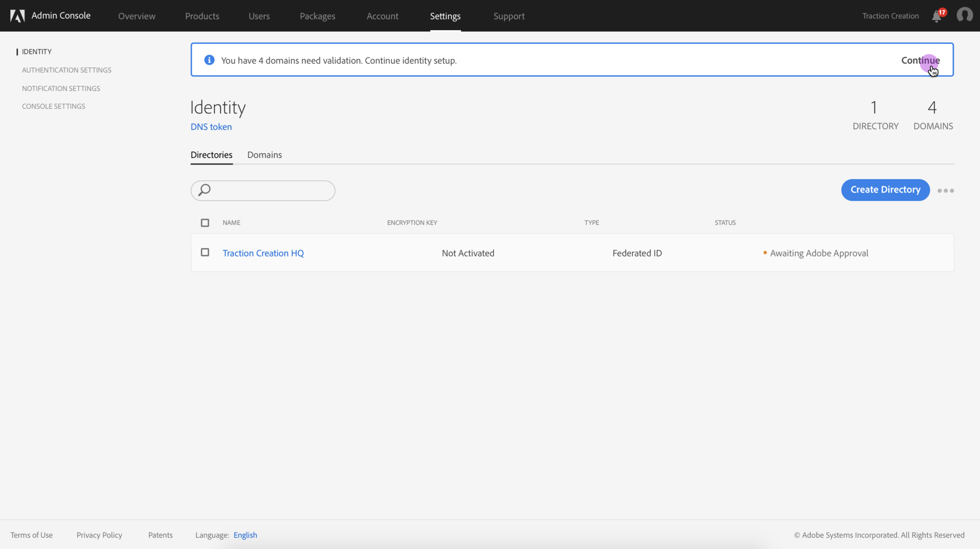Open Authentication Settings in sidebar
The width and height of the screenshot is (980, 549).
coord(67,70)
